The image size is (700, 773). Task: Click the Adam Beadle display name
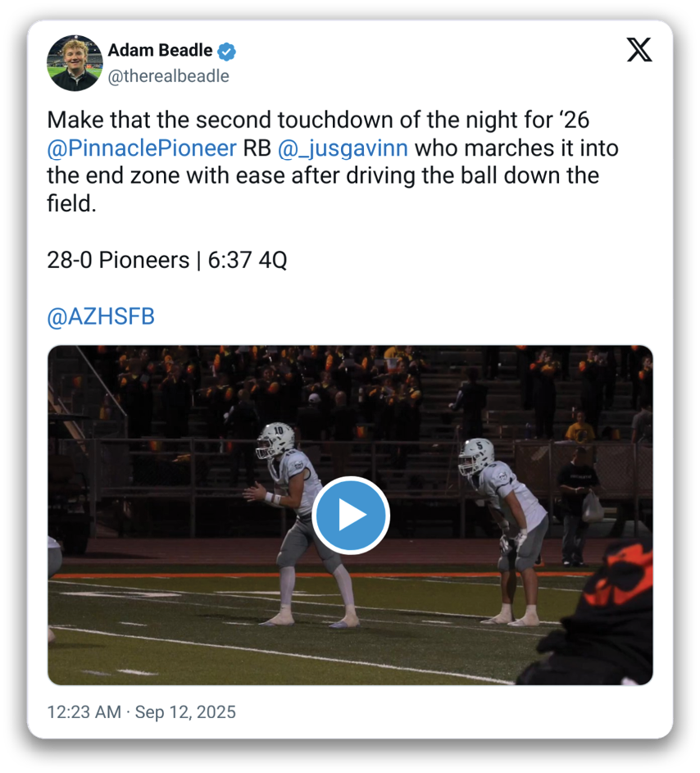(160, 51)
